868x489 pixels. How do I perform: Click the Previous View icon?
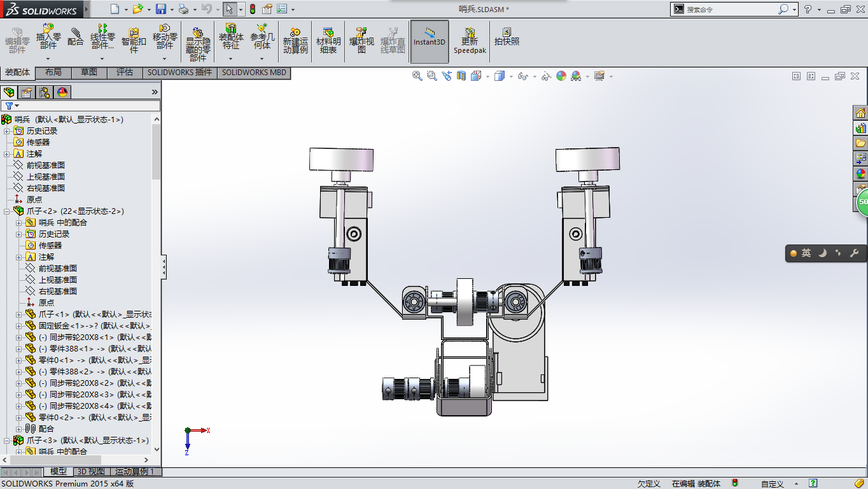447,76
